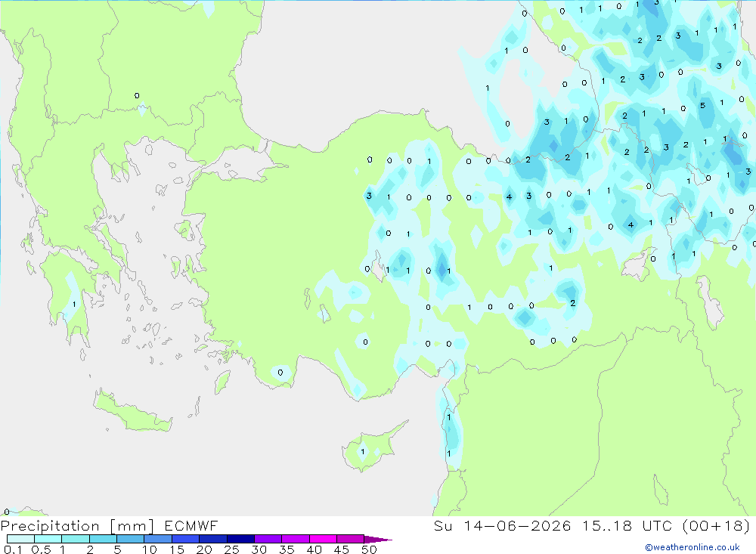Image resolution: width=756 pixels, height=554 pixels.
Task: Click the precipitation value '5' on the map
Action: tap(702, 106)
